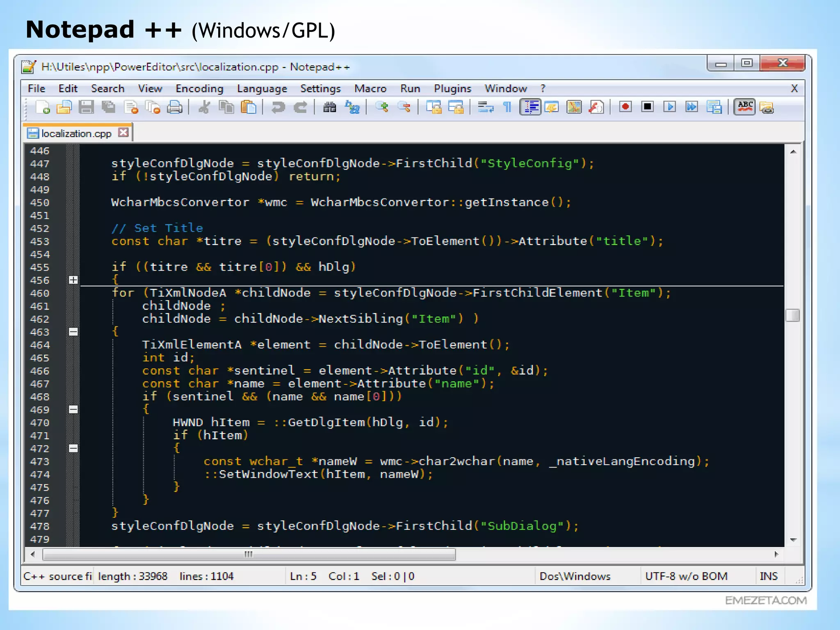
Task: Click the vertical scrollbar thumb
Action: [793, 315]
